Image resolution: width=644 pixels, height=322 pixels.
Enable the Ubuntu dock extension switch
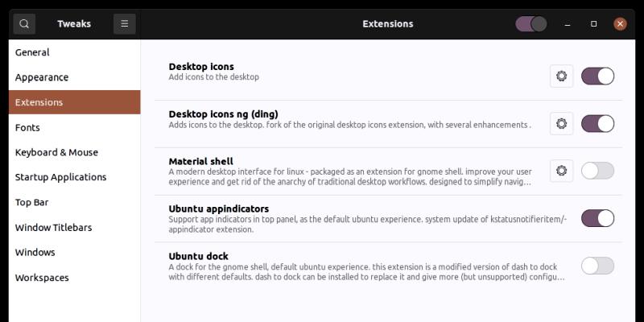tap(597, 266)
